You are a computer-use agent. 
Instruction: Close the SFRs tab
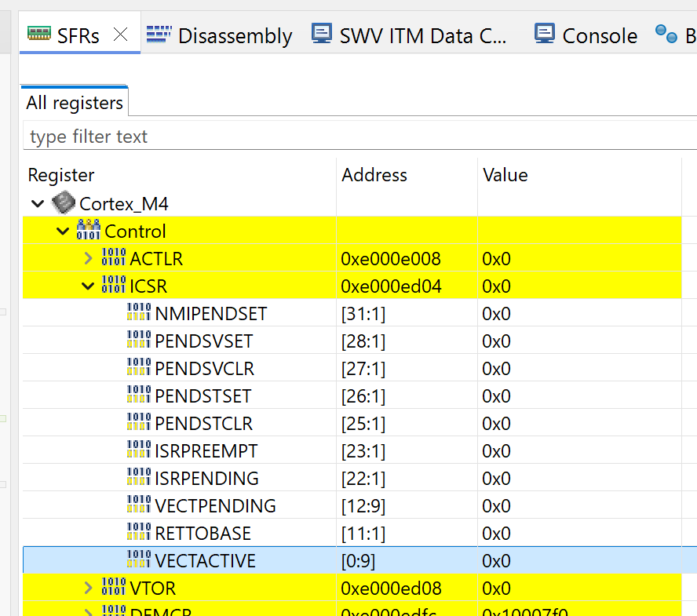pyautogui.click(x=120, y=35)
